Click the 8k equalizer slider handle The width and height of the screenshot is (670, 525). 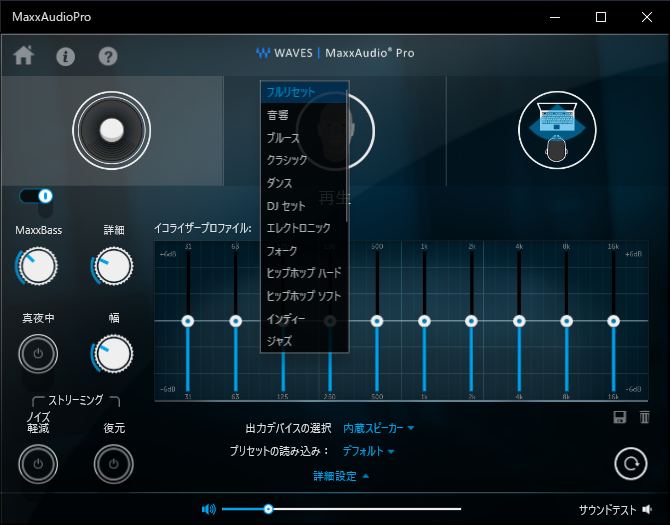point(567,321)
